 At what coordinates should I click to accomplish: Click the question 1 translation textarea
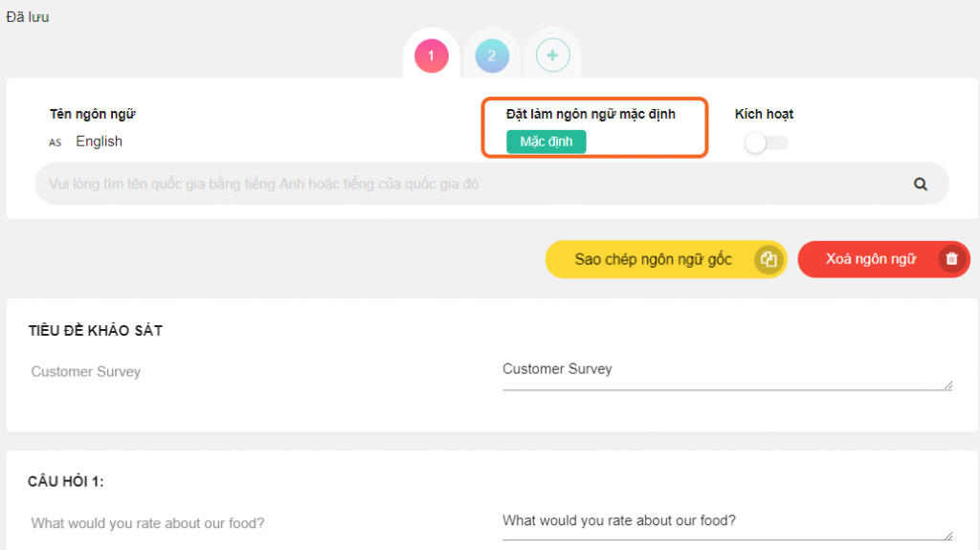pyautogui.click(x=727, y=524)
